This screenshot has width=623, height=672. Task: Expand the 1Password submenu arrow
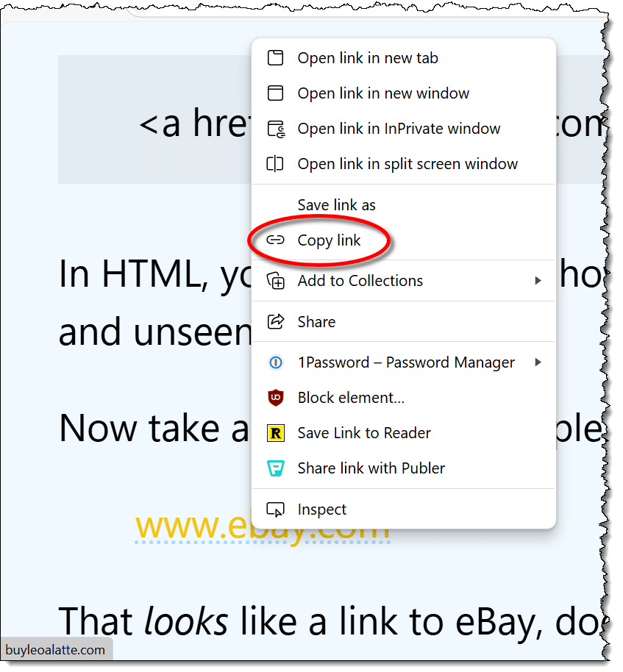[x=538, y=362]
